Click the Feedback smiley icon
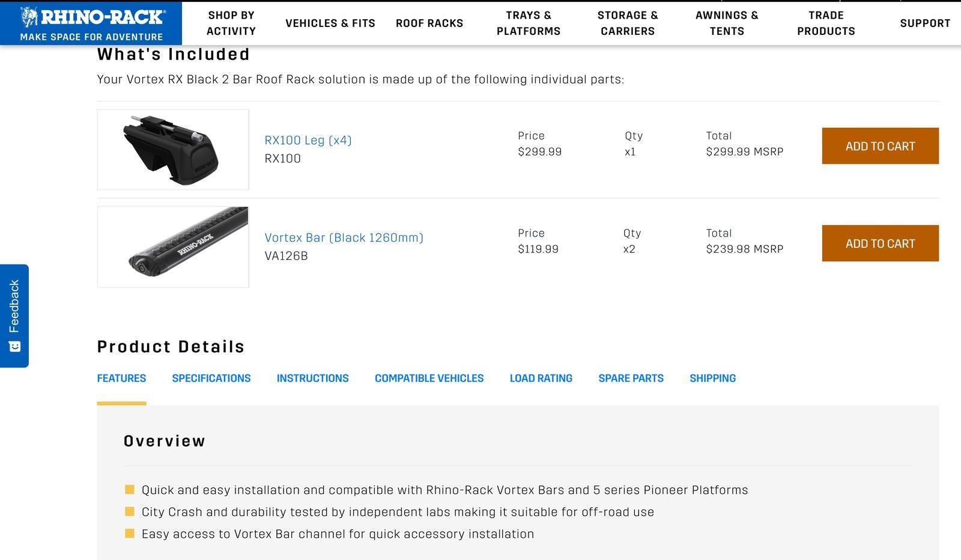The width and height of the screenshot is (961, 560). click(14, 346)
